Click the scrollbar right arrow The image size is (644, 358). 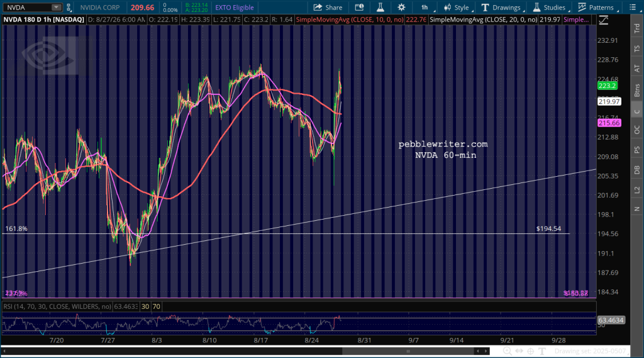point(486,351)
